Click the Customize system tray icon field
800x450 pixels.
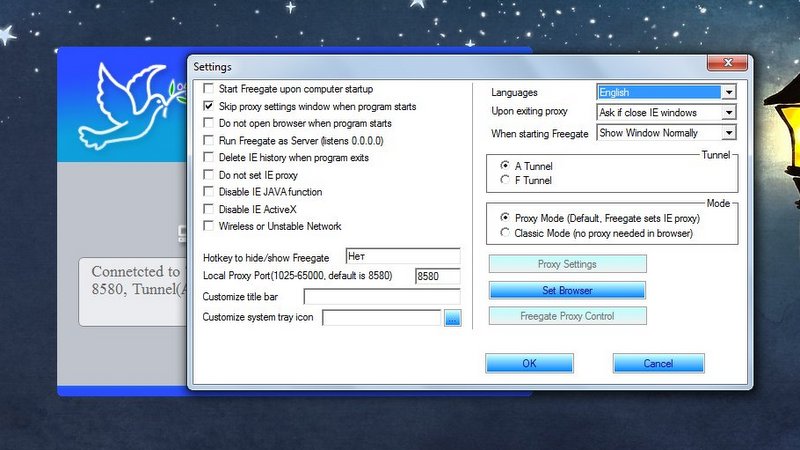382,317
